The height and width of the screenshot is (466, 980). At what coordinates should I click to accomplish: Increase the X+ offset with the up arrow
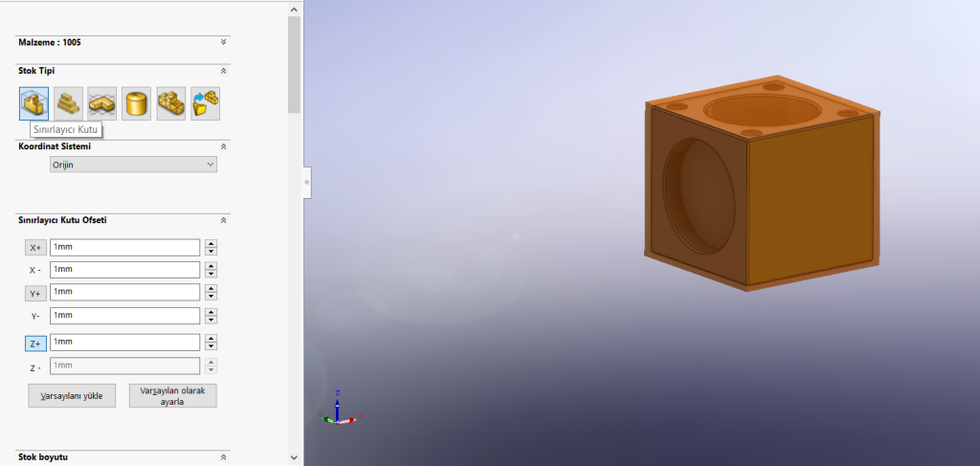coord(212,243)
